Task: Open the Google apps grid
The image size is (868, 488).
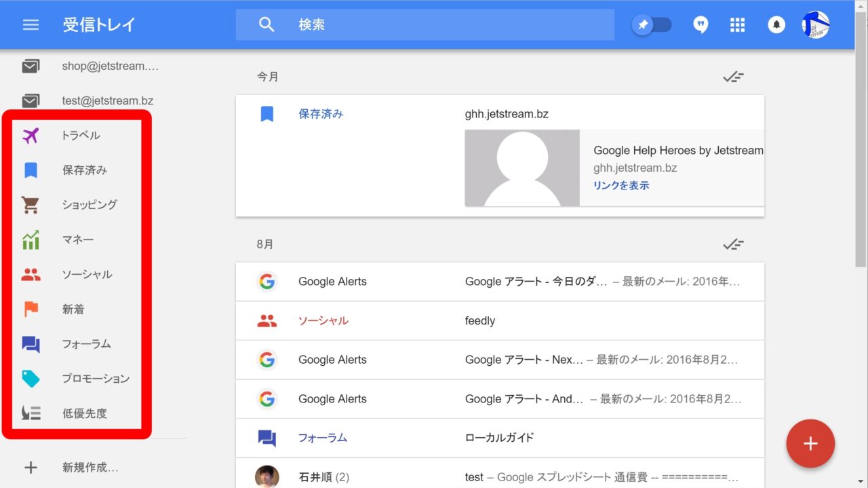Action: click(737, 25)
